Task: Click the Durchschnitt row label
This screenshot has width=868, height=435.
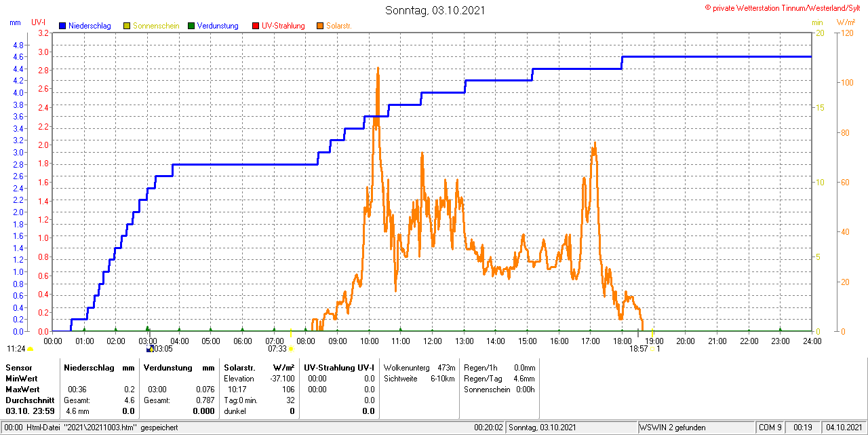Action: [29, 400]
